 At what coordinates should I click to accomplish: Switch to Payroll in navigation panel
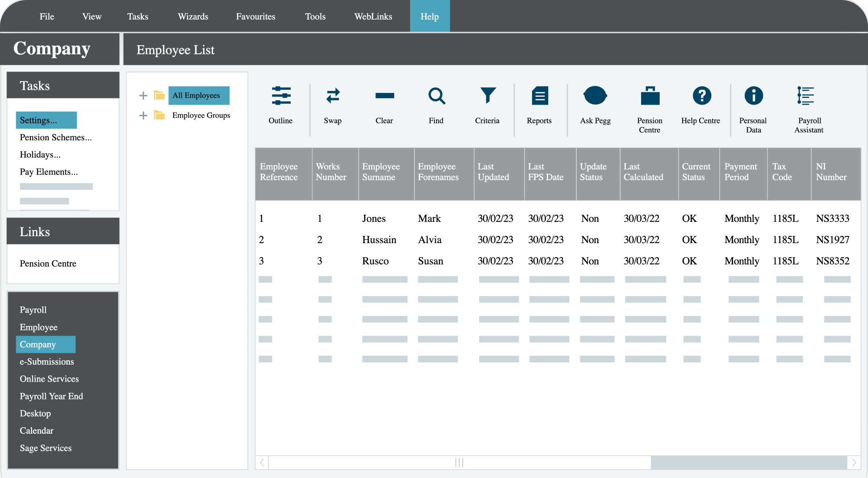point(33,310)
